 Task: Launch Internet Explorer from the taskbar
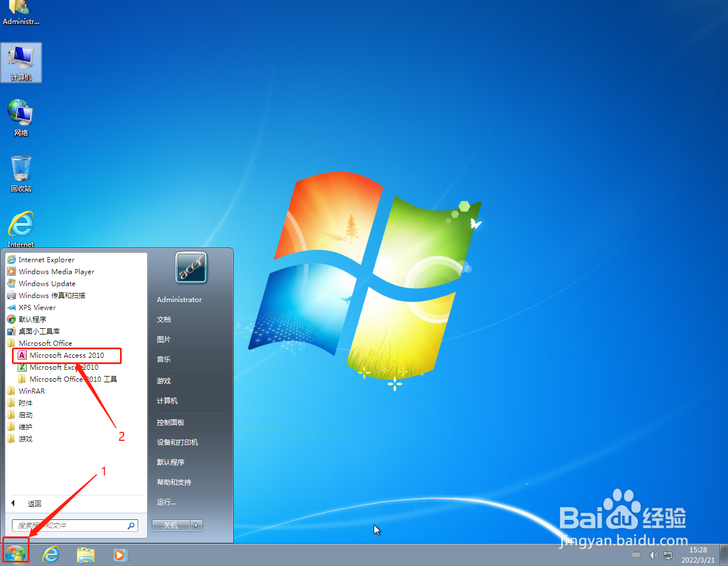click(x=51, y=554)
